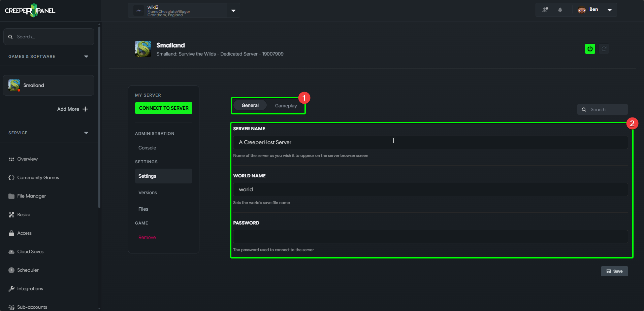Focus the World Name input field
Viewport: 644px width, 311px height.
tap(430, 189)
